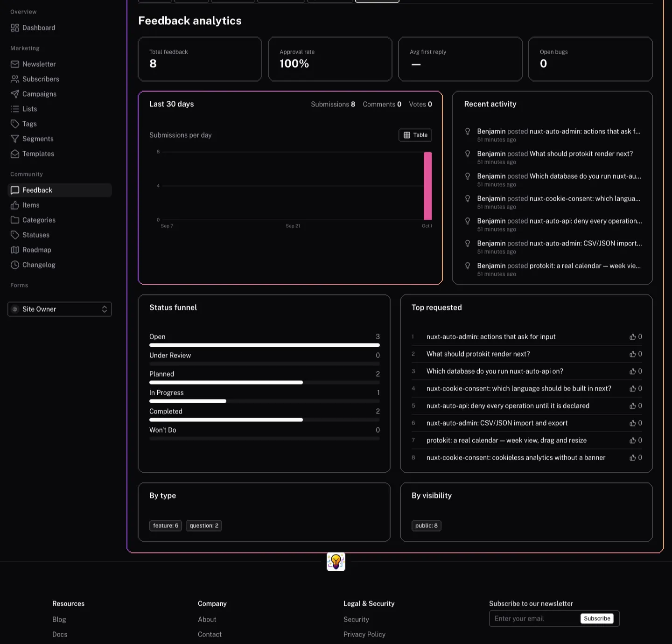Click the Dashboard grid icon

(15, 28)
